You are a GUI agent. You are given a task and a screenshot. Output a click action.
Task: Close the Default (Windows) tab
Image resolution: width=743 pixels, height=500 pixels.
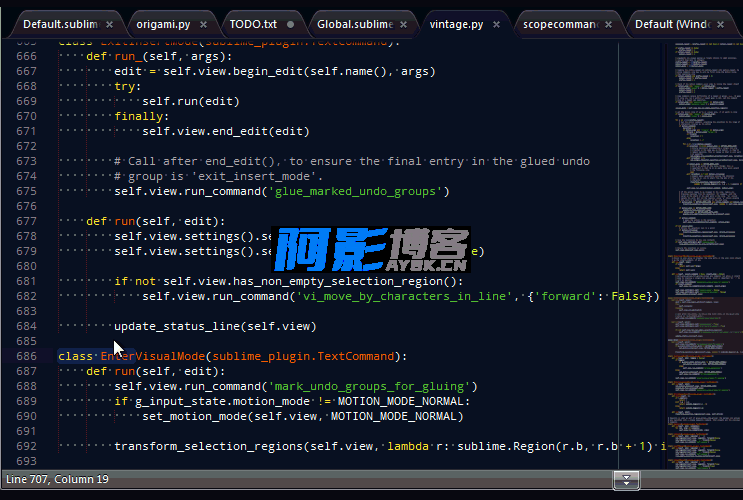click(x=720, y=24)
